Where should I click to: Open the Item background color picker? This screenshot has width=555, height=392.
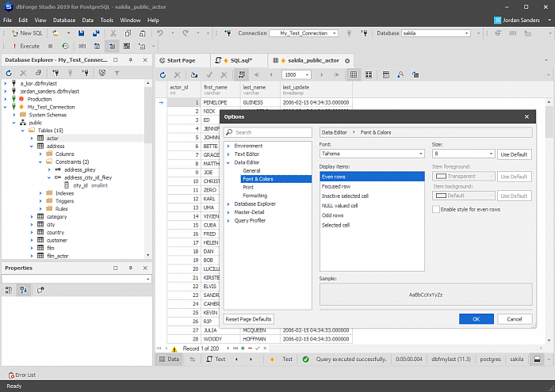tap(463, 196)
